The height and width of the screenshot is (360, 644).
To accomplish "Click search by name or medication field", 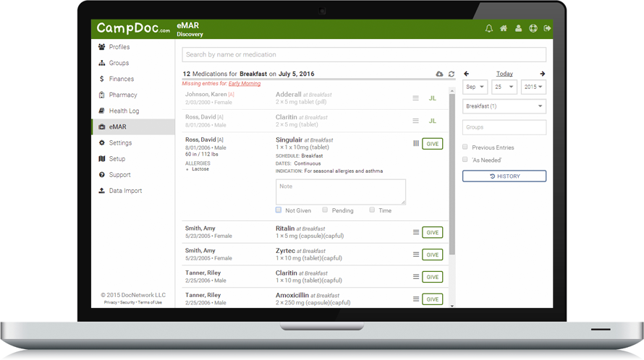I will (364, 55).
